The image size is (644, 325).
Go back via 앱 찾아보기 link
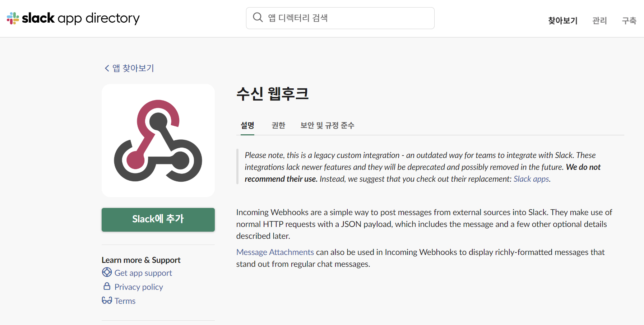[133, 68]
